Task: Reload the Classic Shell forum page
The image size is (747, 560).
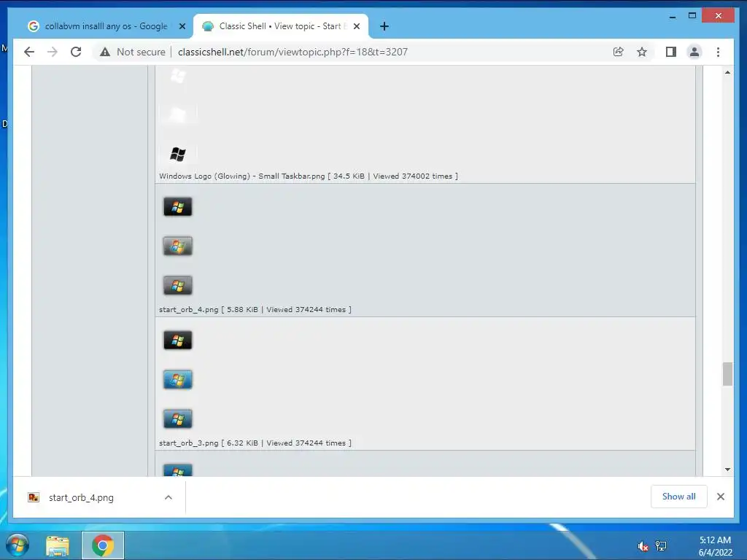Action: [x=76, y=52]
